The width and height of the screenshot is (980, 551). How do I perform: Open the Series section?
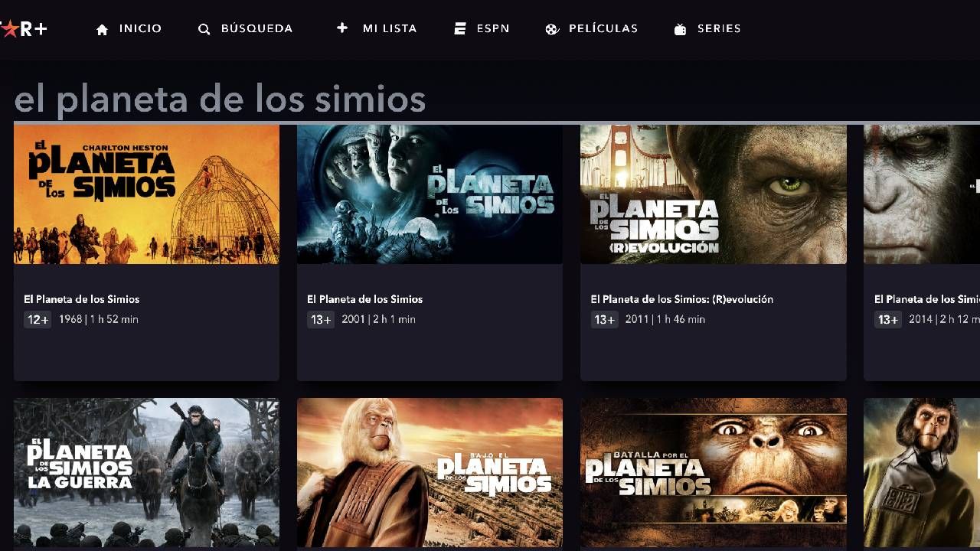point(719,28)
